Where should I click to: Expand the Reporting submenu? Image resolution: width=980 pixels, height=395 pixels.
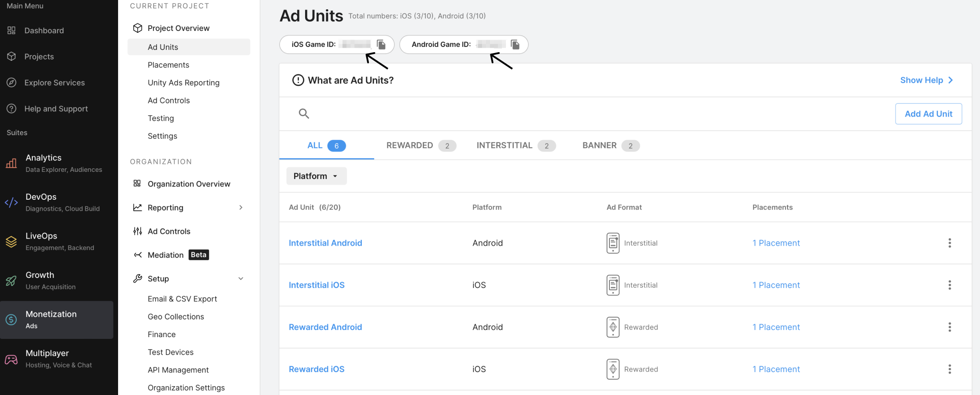click(241, 208)
